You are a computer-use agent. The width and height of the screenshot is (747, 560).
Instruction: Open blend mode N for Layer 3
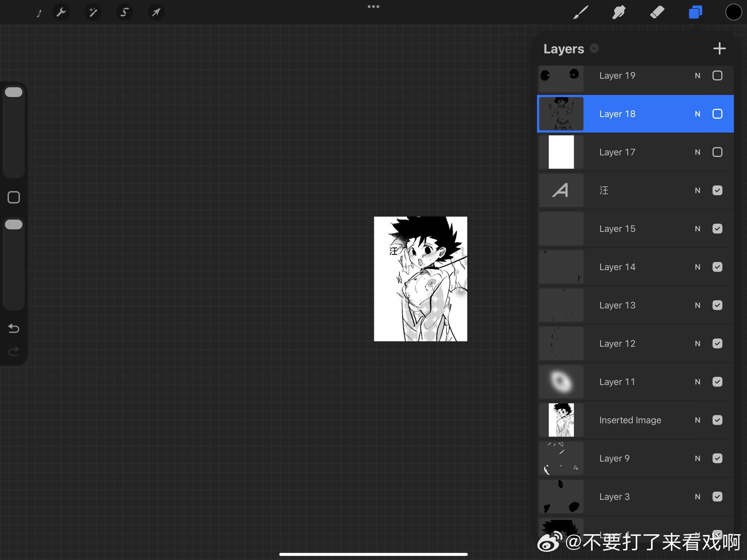click(x=697, y=497)
